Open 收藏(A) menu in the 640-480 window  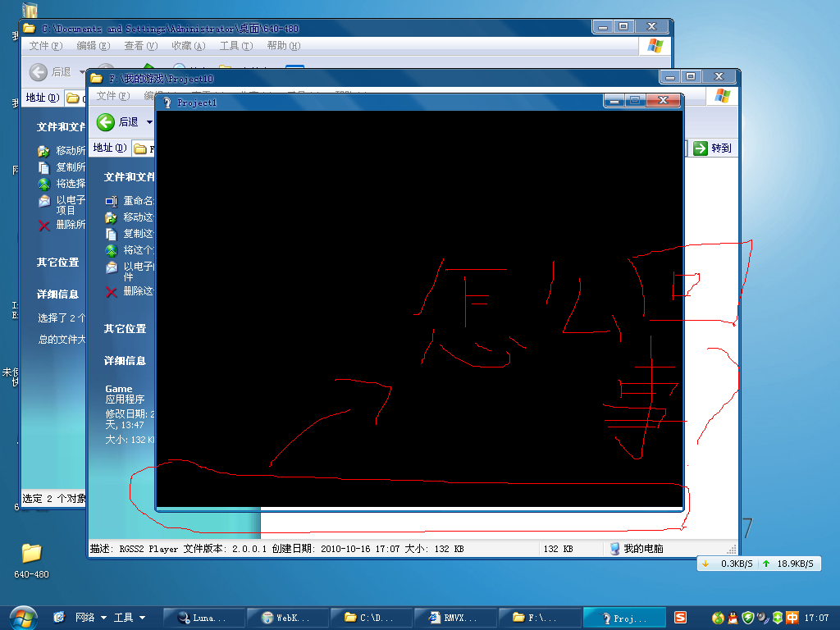[189, 46]
